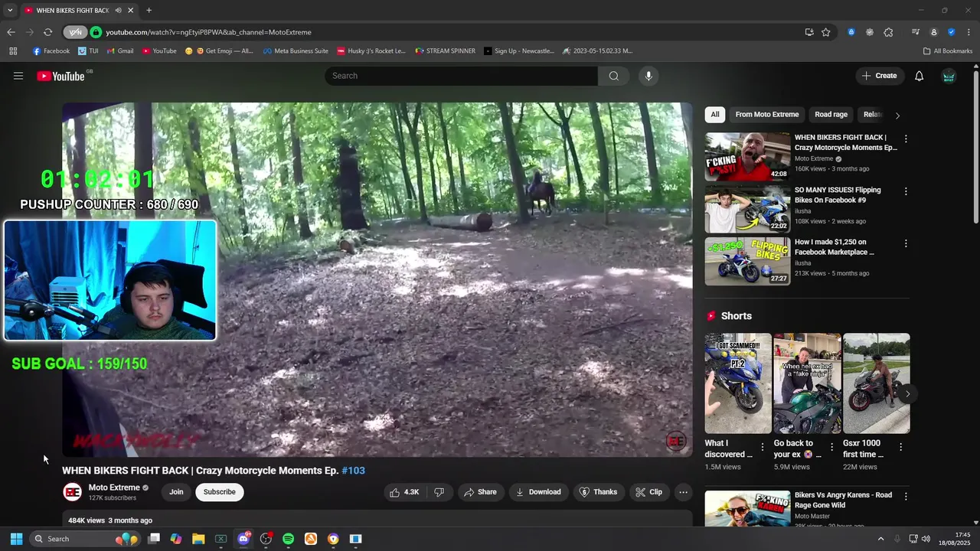Open the YouTube guide hamburger menu

[18, 76]
